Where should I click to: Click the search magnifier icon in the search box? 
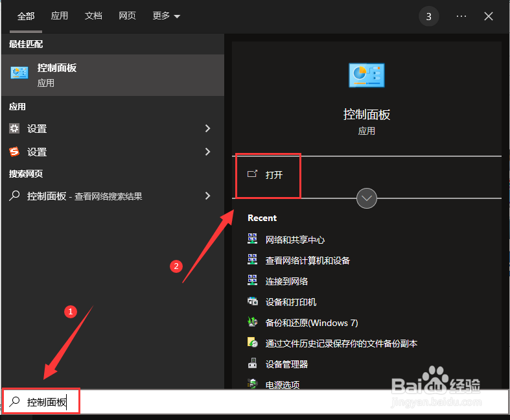click(14, 402)
